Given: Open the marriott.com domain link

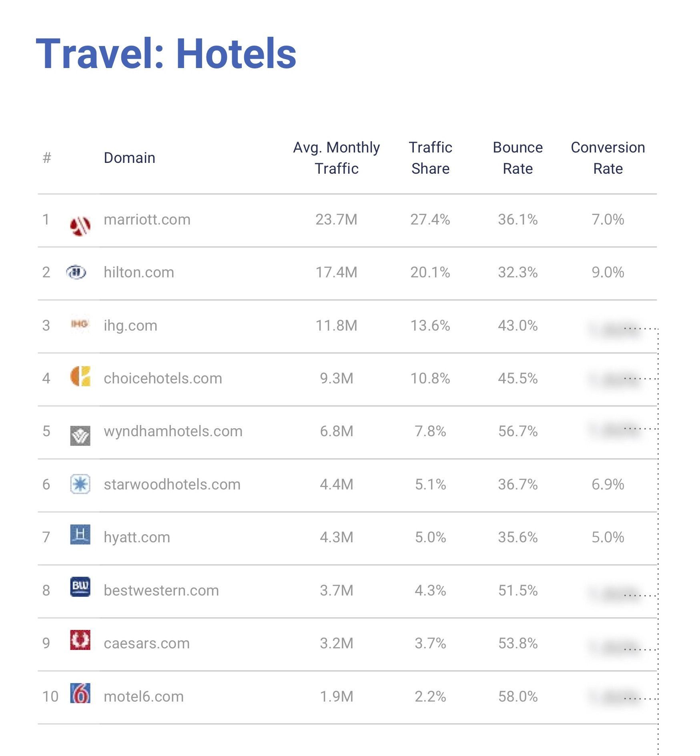Looking at the screenshot, I should (x=147, y=220).
